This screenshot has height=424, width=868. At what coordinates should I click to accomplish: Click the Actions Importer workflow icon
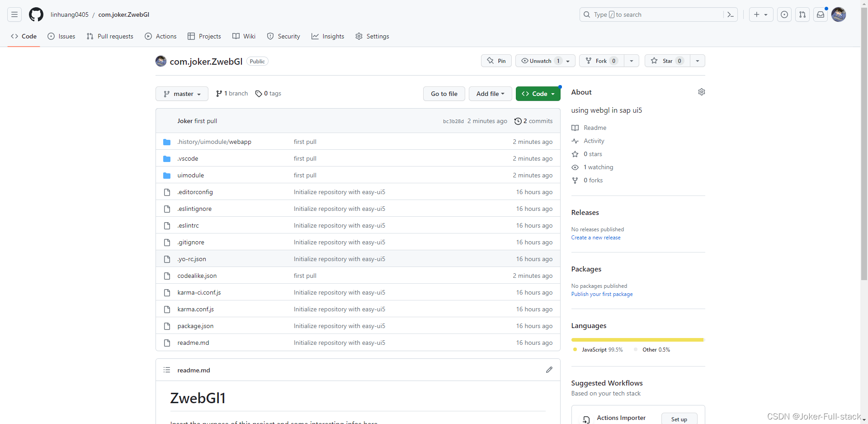point(586,419)
